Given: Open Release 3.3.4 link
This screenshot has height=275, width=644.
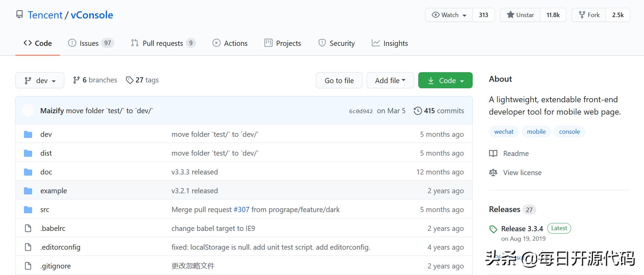Looking at the screenshot, I should 522,229.
